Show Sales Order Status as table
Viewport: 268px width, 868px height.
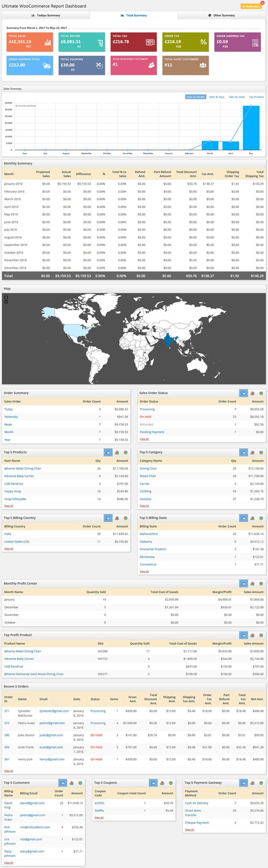click(243, 393)
